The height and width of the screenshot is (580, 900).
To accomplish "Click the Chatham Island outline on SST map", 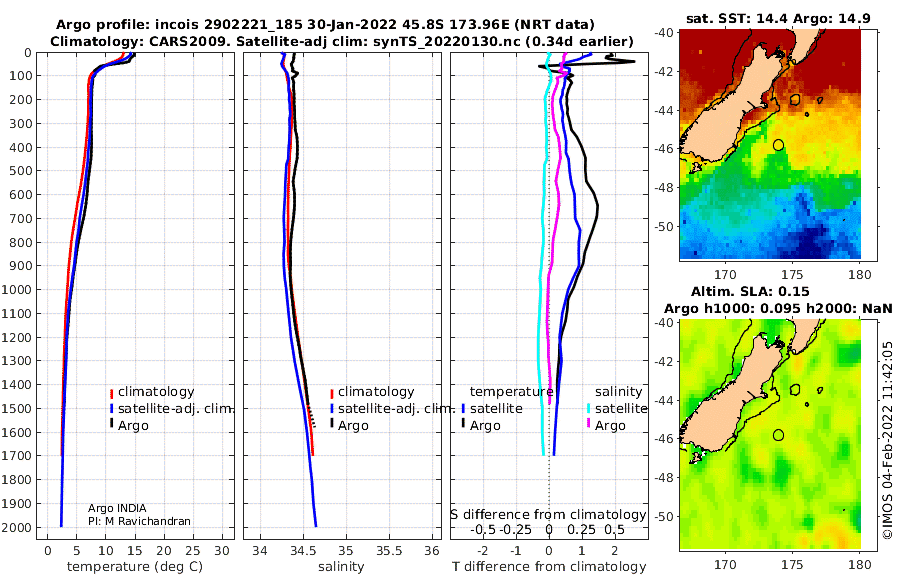I will click(x=795, y=99).
